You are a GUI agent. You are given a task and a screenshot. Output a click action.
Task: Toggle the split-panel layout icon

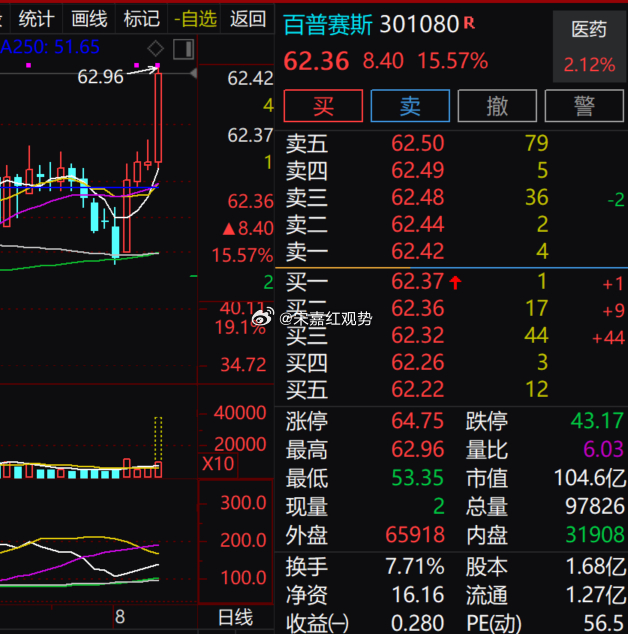184,49
